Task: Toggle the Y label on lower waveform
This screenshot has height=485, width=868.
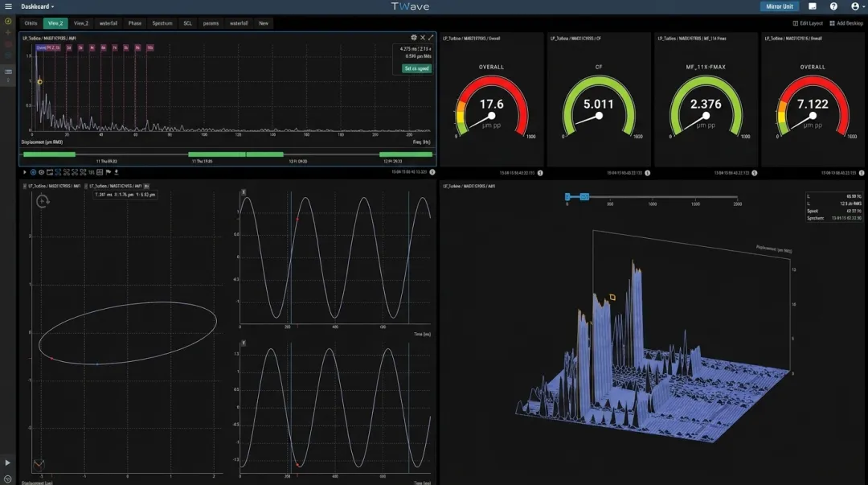Action: tap(244, 343)
